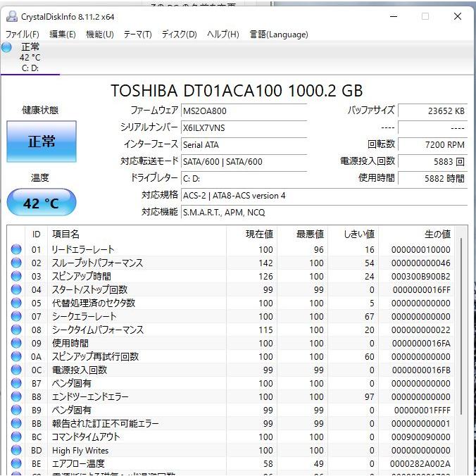Open the 編集(E) menu

pyautogui.click(x=62, y=35)
